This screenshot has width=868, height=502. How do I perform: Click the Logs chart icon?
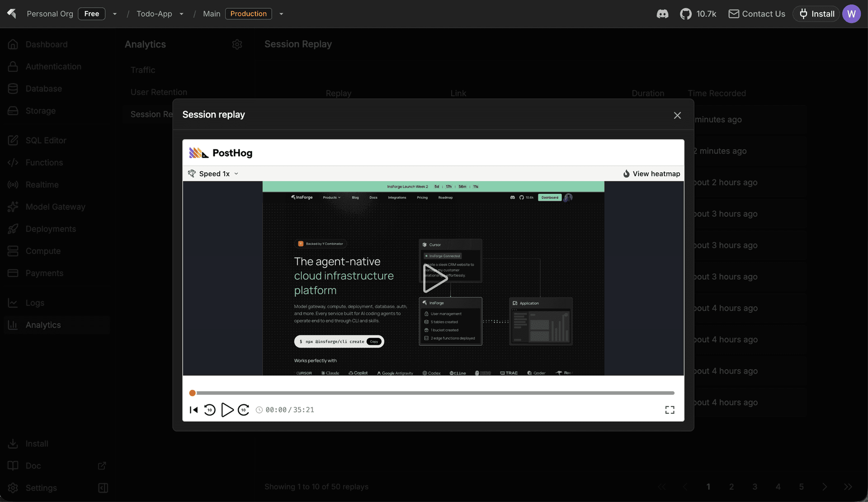13,303
